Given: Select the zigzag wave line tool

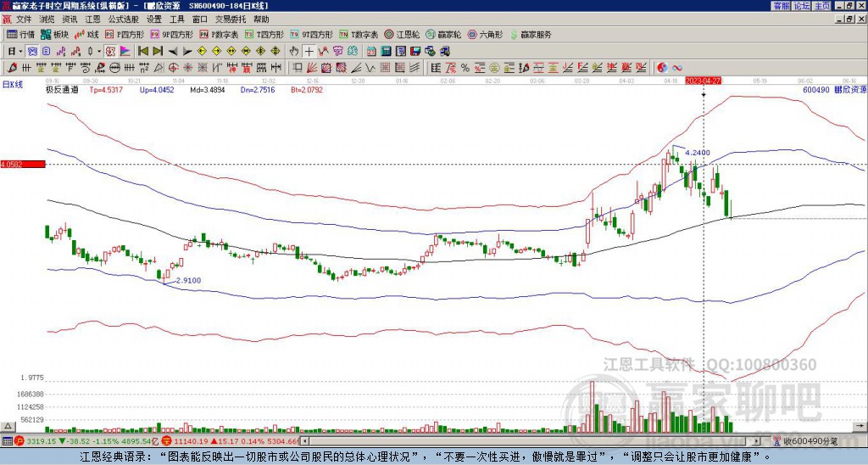Looking at the screenshot, I should (x=370, y=68).
